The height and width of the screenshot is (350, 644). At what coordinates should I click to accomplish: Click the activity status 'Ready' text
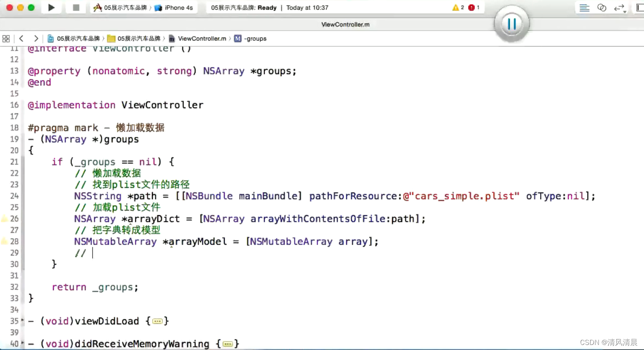coord(267,8)
